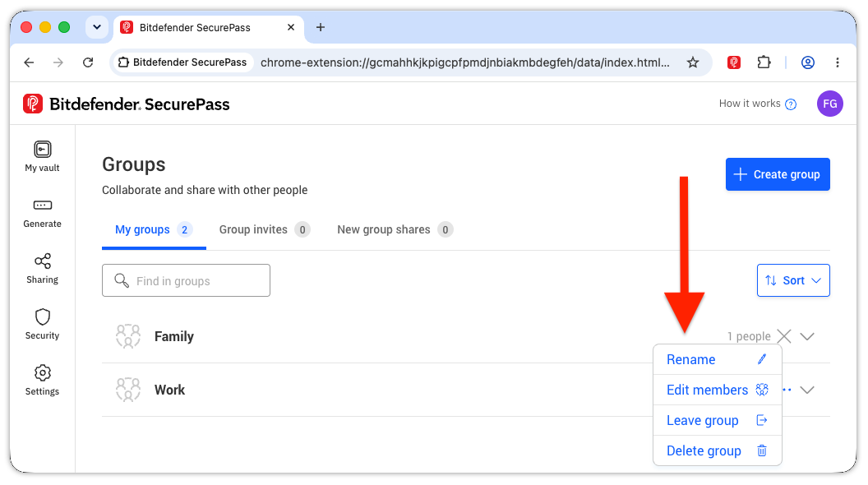Click the Work group icon
This screenshot has height=485, width=868.
(128, 390)
